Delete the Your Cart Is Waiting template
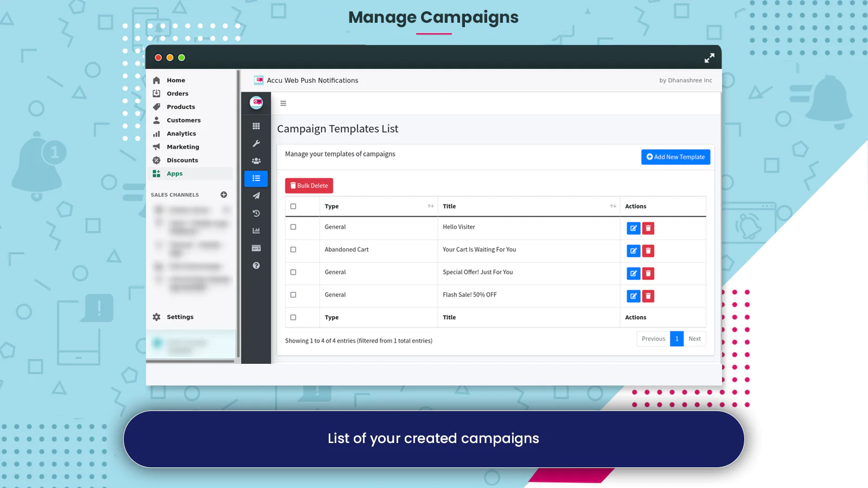The image size is (868, 488). click(648, 251)
